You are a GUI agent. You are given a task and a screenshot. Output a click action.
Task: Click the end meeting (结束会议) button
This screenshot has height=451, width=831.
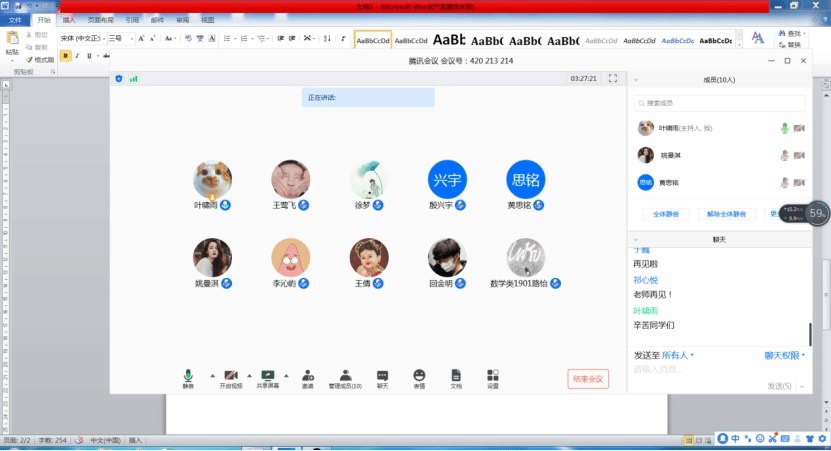coord(587,378)
